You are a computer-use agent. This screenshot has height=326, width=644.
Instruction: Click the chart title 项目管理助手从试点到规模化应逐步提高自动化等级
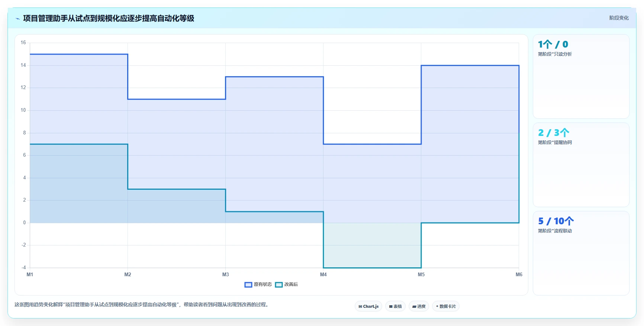(x=109, y=18)
